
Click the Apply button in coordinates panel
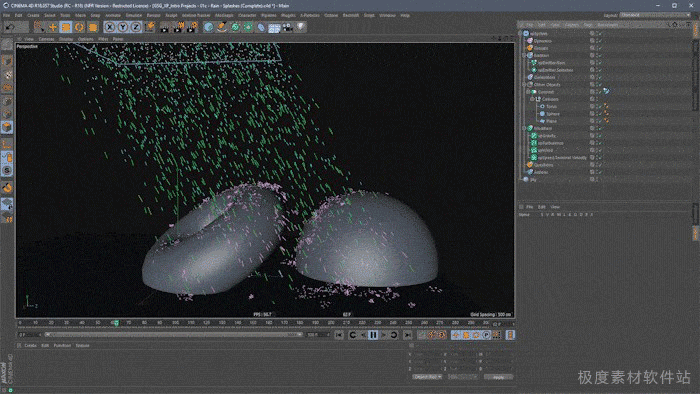tap(498, 377)
